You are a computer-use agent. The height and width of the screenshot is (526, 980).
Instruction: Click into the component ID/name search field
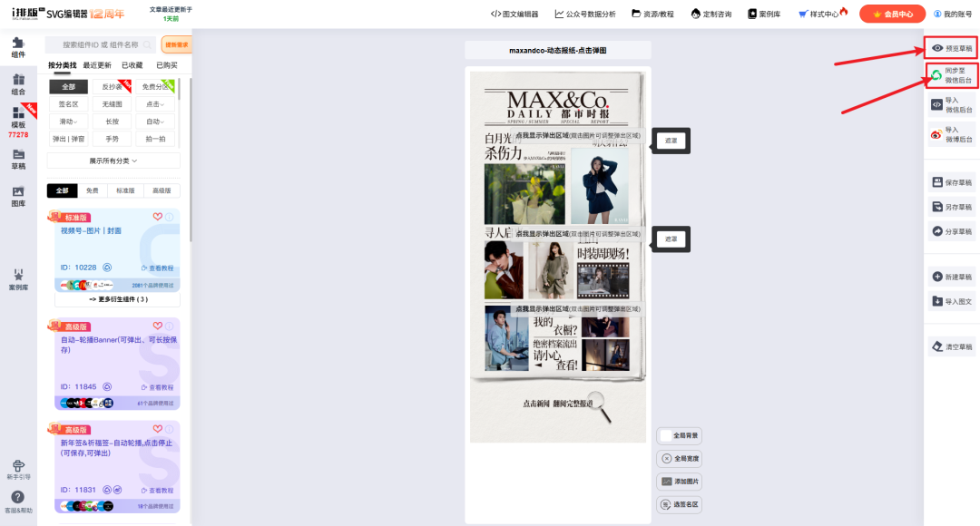pyautogui.click(x=100, y=45)
